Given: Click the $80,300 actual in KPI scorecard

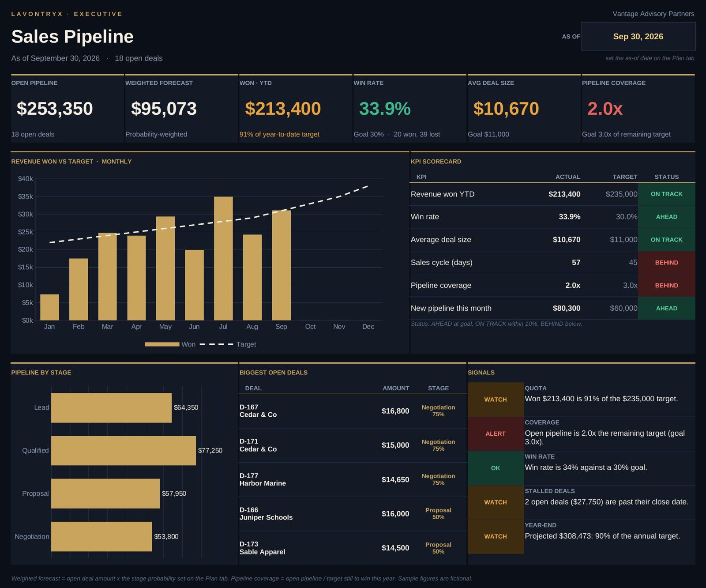Looking at the screenshot, I should pyautogui.click(x=567, y=308).
